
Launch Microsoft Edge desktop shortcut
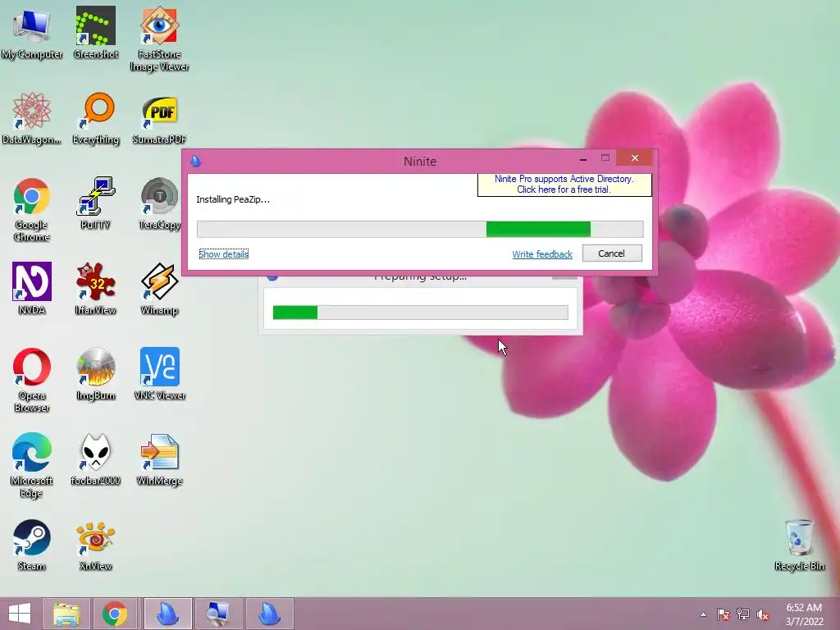(x=32, y=465)
